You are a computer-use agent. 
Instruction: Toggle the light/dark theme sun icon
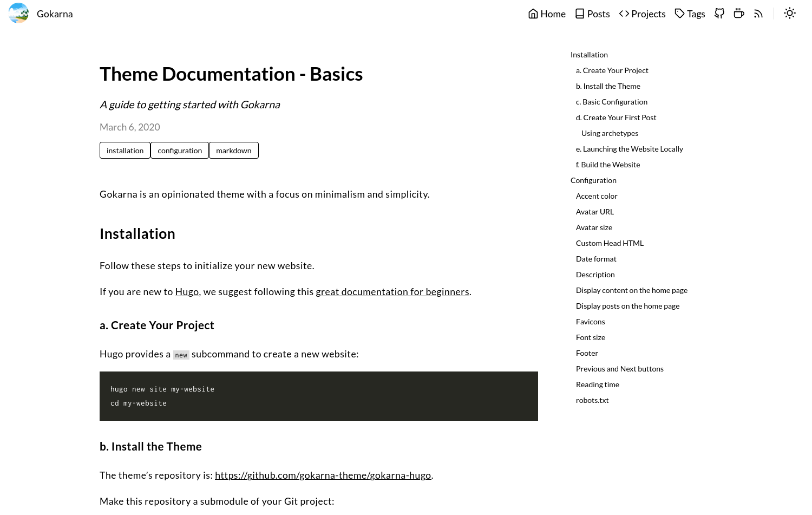point(789,14)
